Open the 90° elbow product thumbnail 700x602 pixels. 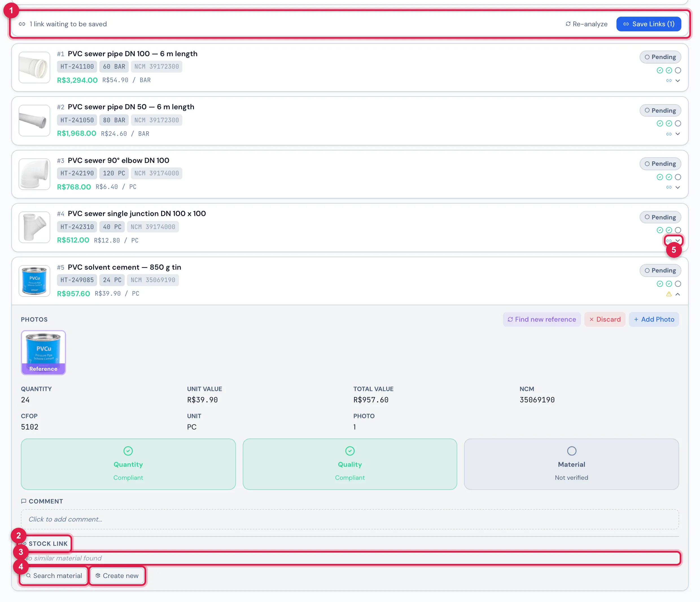(x=34, y=174)
